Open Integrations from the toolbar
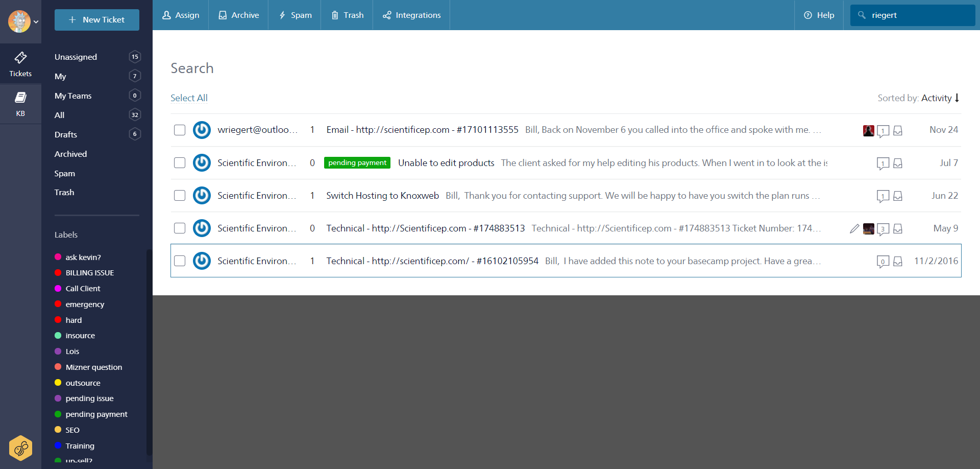The height and width of the screenshot is (469, 980). click(x=411, y=15)
